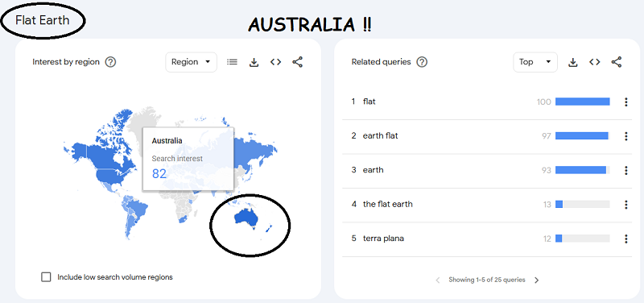644x303 pixels.
Task: Share the Interest by region card
Action: tap(297, 62)
